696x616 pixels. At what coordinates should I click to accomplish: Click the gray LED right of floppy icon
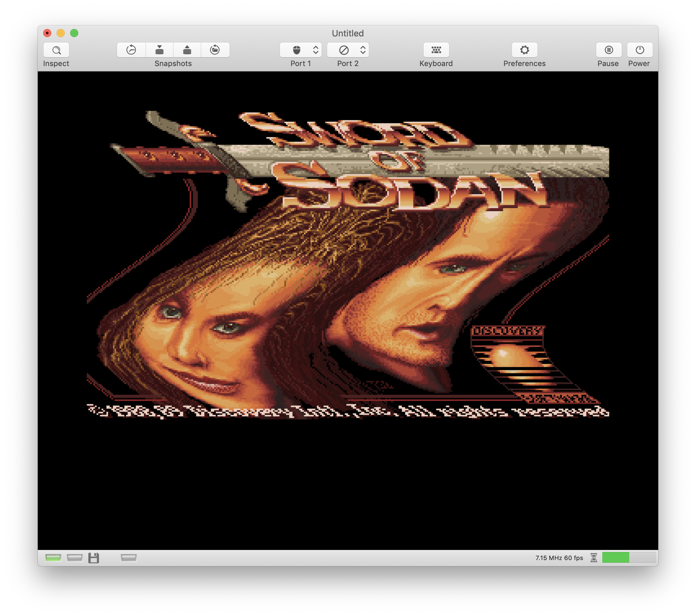point(129,558)
